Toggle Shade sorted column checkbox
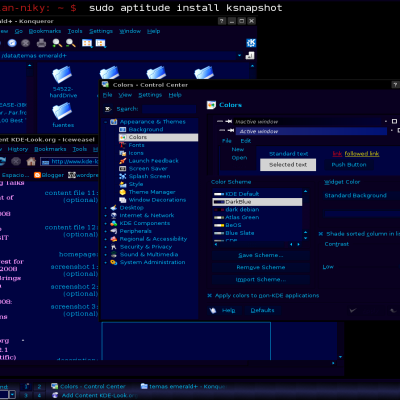The width and height of the screenshot is (400, 400). pyautogui.click(x=321, y=234)
